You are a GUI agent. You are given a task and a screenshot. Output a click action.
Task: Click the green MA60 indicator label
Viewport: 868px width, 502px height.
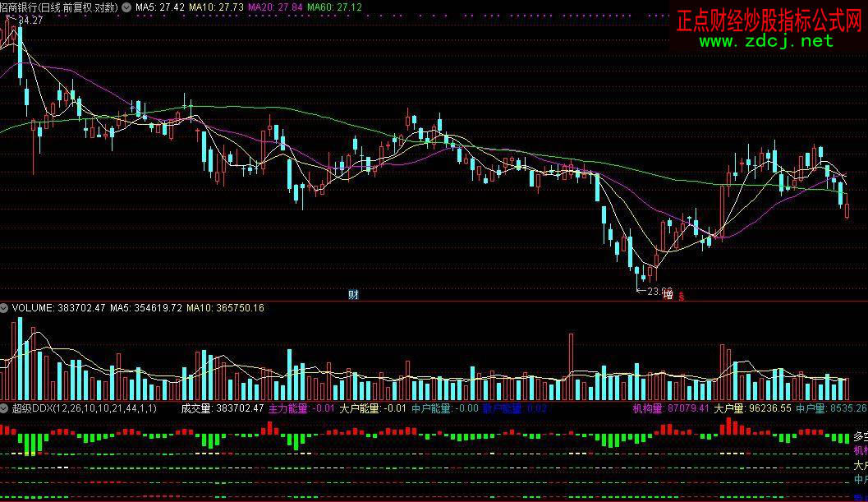pyautogui.click(x=333, y=7)
